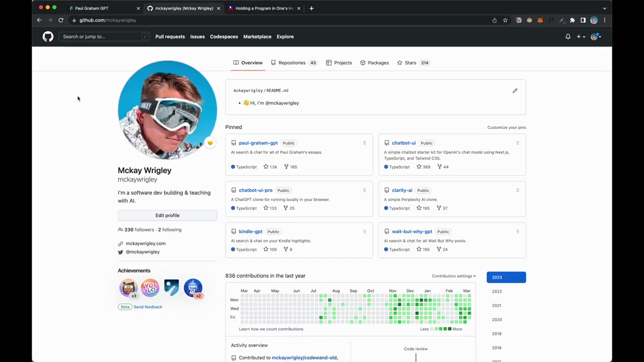Screen dimensions: 644x362
Task: Open Pull requests in the header
Action: pos(170,37)
